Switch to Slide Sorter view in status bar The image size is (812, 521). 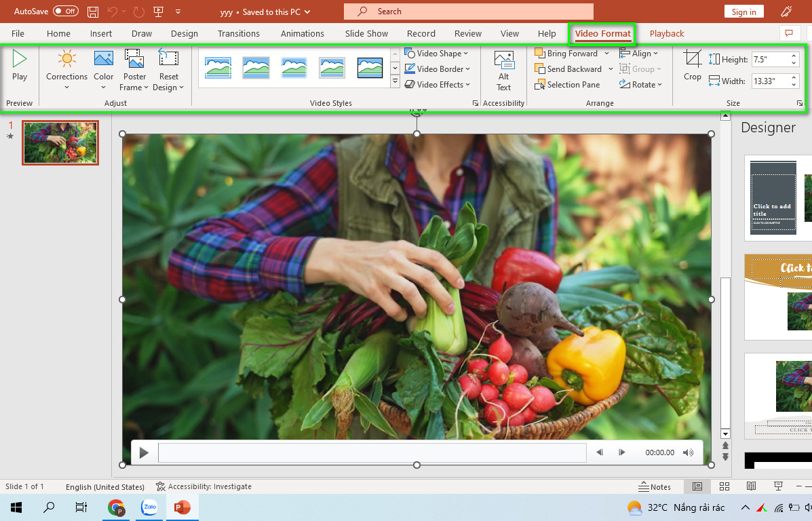pos(724,486)
